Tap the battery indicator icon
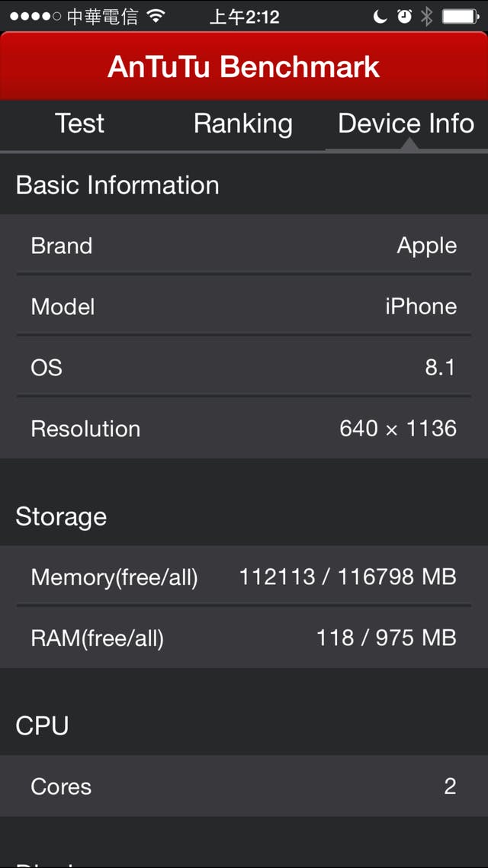 [x=460, y=16]
